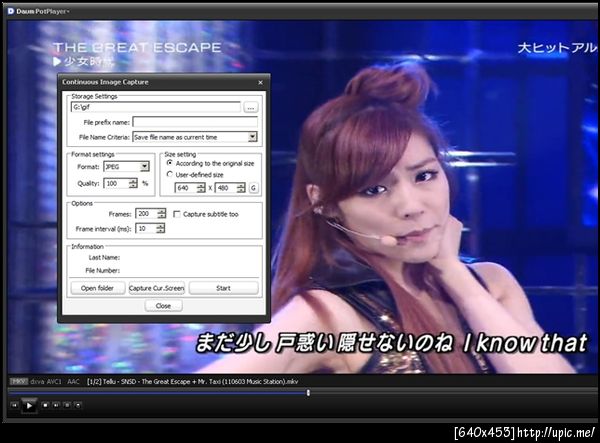This screenshot has width=600, height=443.
Task: Click the Frames field showing 200
Action: 147,213
